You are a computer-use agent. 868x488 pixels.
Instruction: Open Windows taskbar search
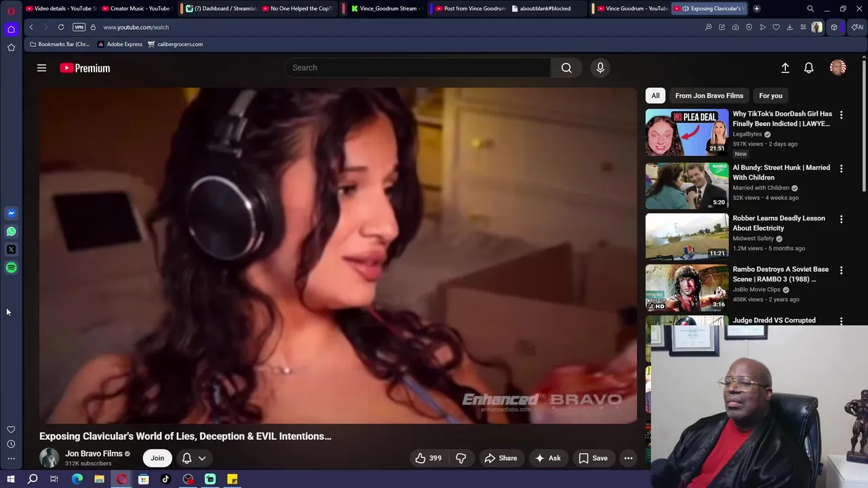[x=33, y=479]
